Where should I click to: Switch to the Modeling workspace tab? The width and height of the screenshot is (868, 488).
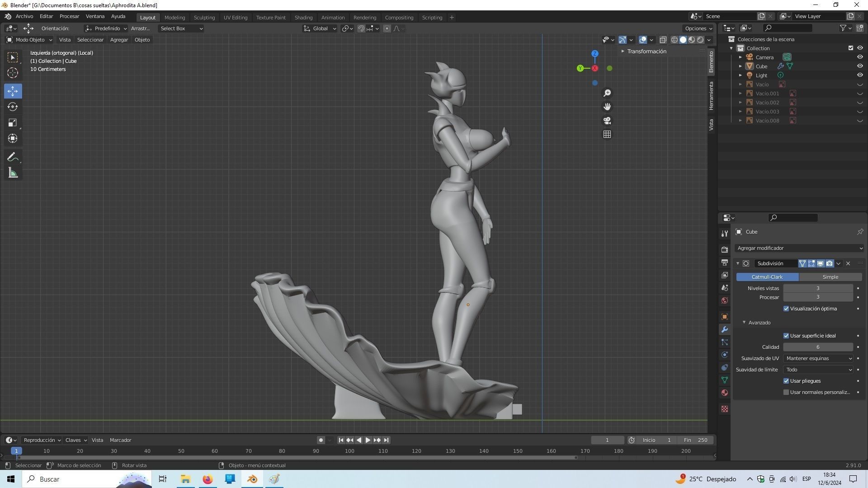pos(175,18)
